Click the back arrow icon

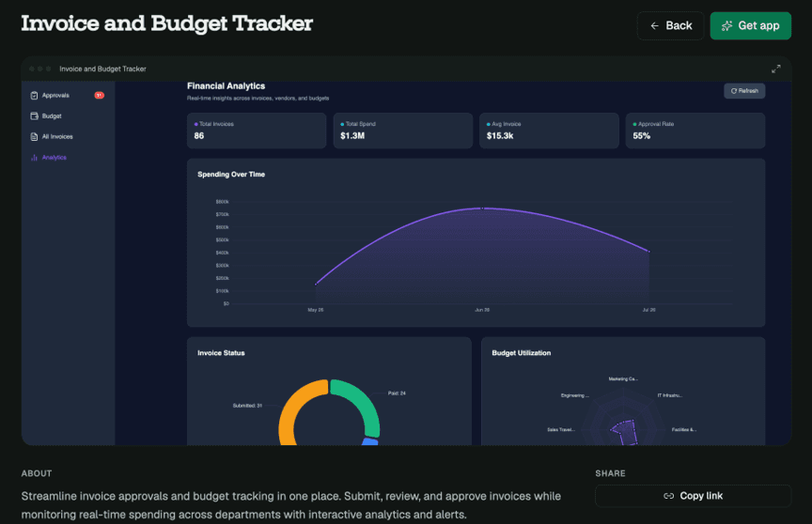click(654, 25)
